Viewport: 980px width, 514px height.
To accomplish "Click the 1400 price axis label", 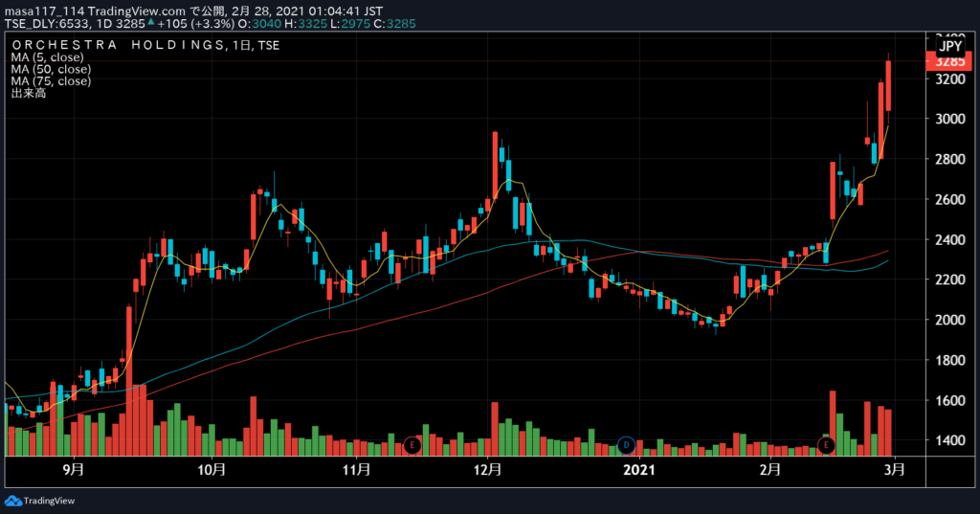I will 950,440.
